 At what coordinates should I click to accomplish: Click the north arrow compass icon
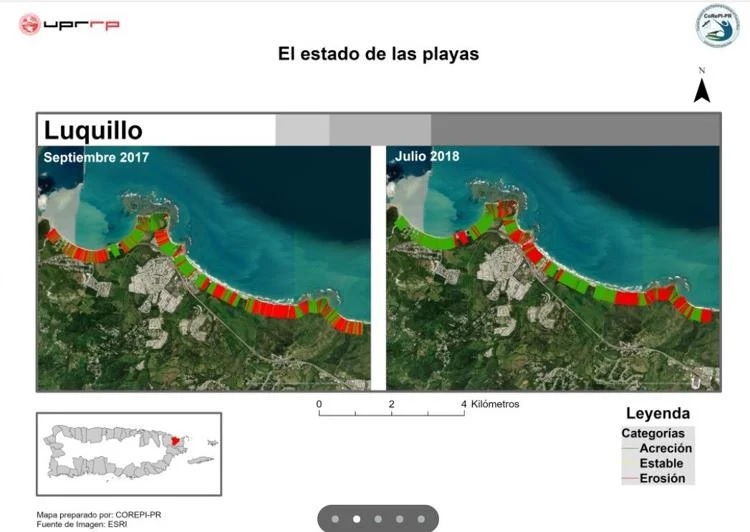pos(702,90)
